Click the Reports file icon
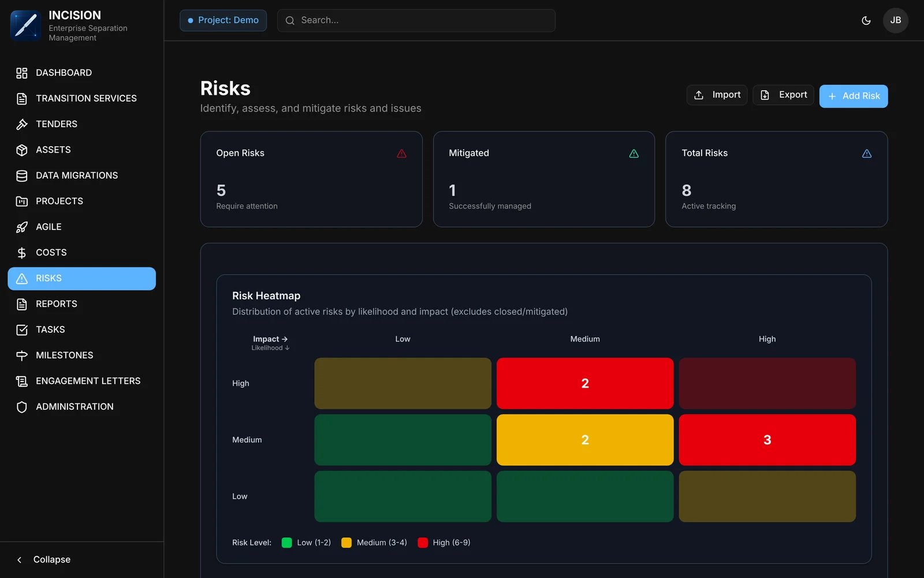The width and height of the screenshot is (924, 578). (22, 304)
